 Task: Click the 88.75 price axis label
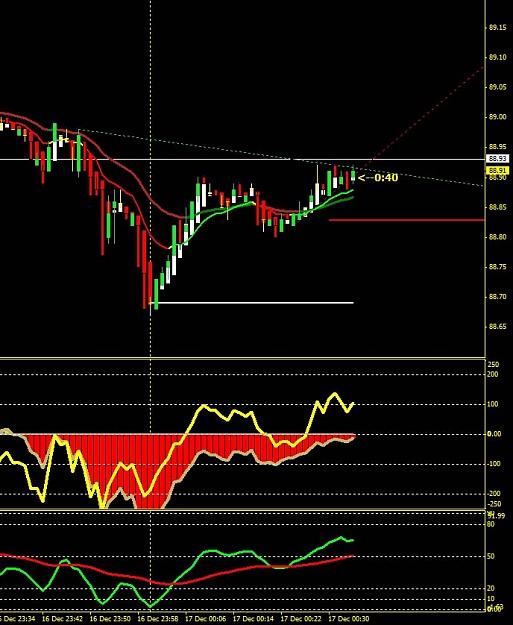pyautogui.click(x=498, y=267)
